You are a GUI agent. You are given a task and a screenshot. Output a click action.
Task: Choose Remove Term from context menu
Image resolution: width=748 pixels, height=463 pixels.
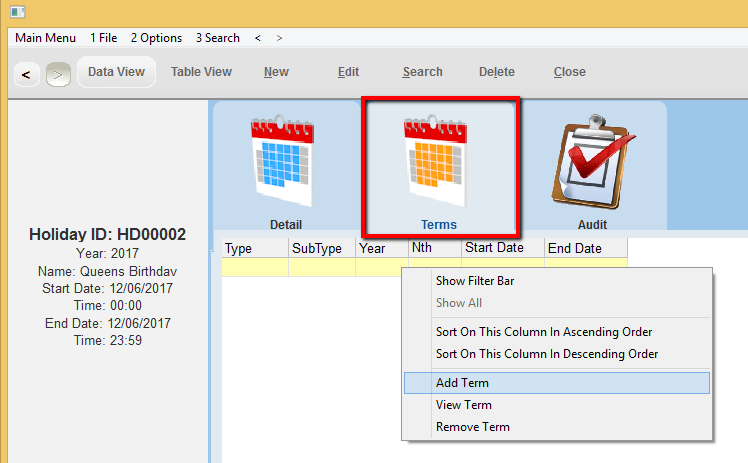pyautogui.click(x=472, y=427)
